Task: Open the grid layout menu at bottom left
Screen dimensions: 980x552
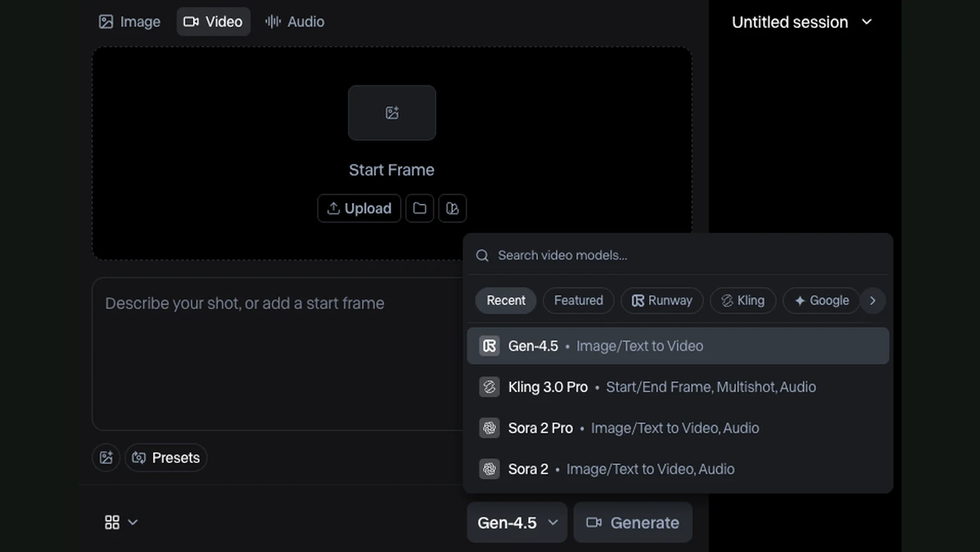Action: (x=121, y=522)
